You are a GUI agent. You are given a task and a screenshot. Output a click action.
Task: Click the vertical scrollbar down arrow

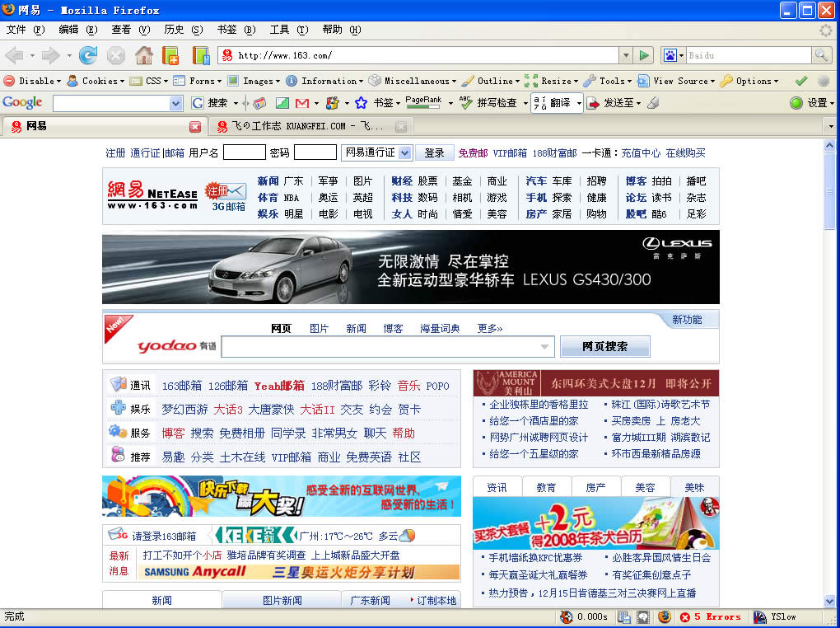(829, 601)
